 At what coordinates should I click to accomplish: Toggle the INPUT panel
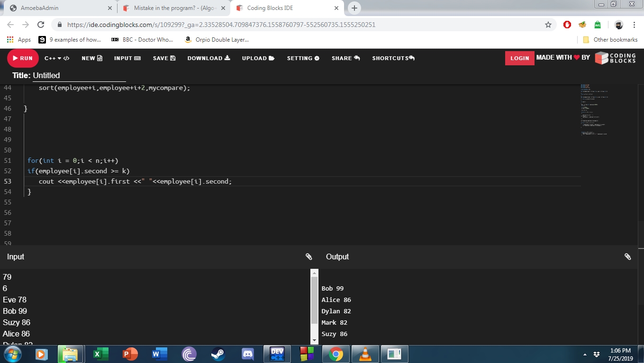(127, 58)
